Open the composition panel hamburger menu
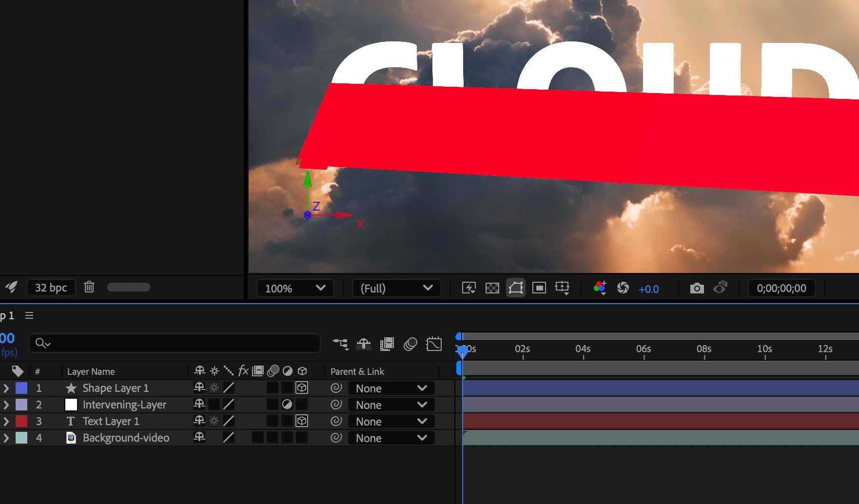Screen dimensions: 859x504 (x=29, y=316)
